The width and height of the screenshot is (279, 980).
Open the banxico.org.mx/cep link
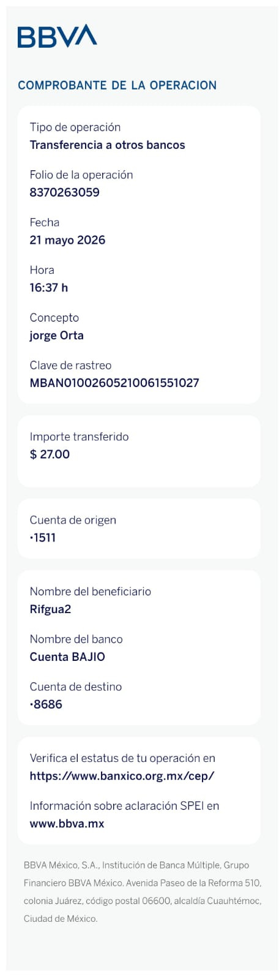[x=122, y=775]
